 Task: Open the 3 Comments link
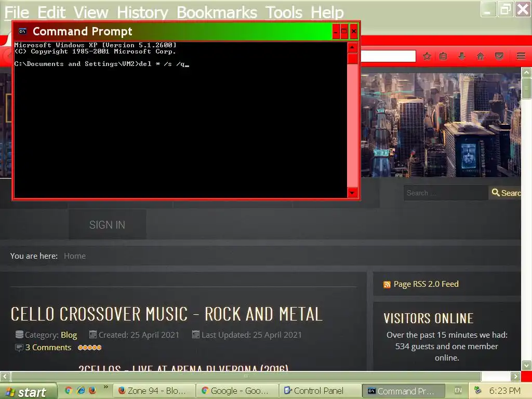[48, 348]
